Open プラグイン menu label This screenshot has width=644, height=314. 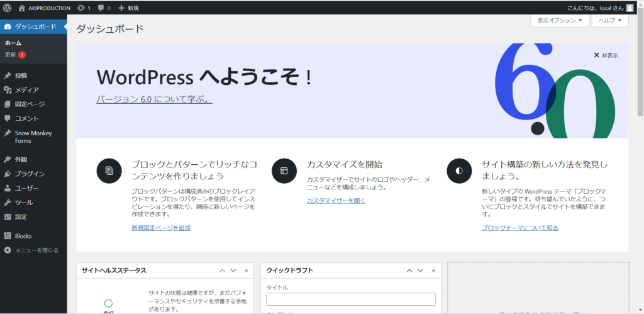(30, 174)
